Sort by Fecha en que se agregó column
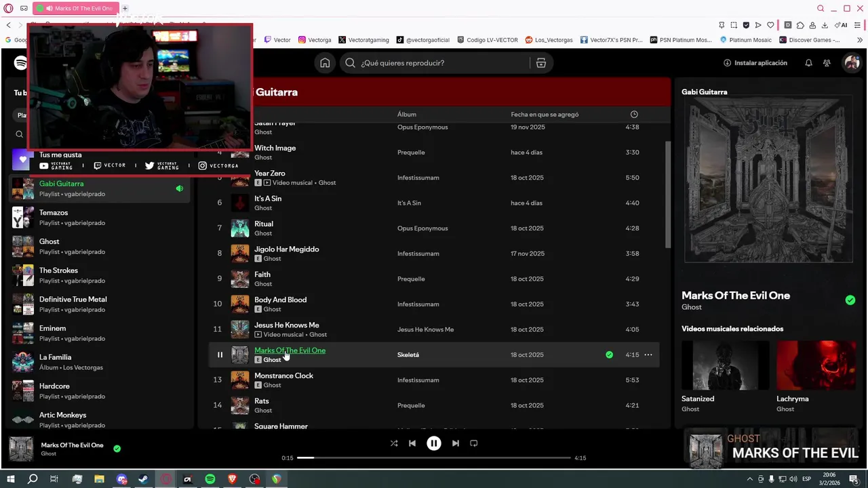This screenshot has width=868, height=488. tap(545, 115)
